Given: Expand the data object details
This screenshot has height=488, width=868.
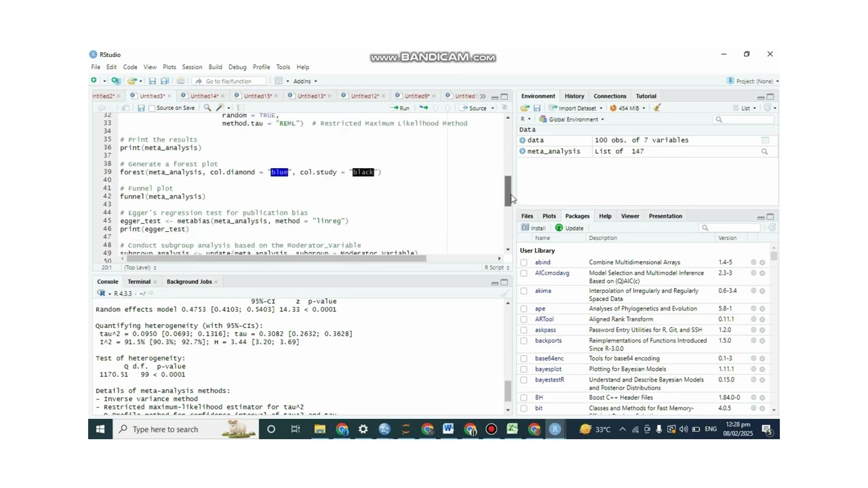Looking at the screenshot, I should click(523, 140).
